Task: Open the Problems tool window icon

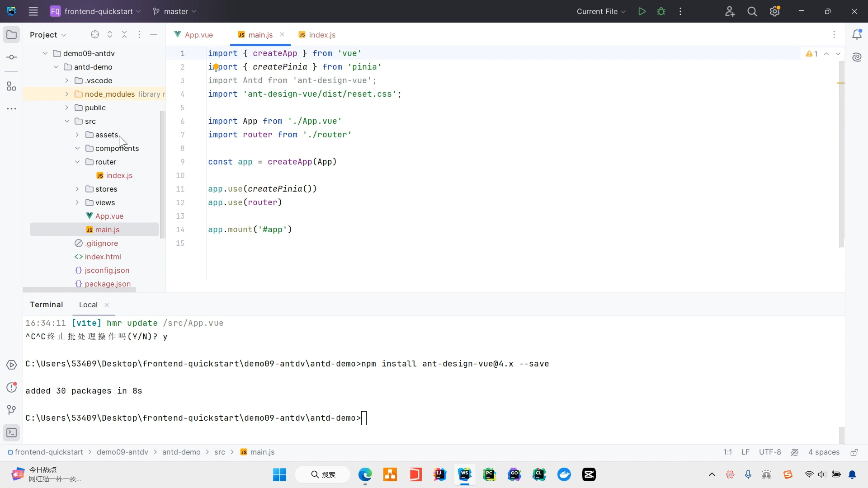Action: point(12,387)
